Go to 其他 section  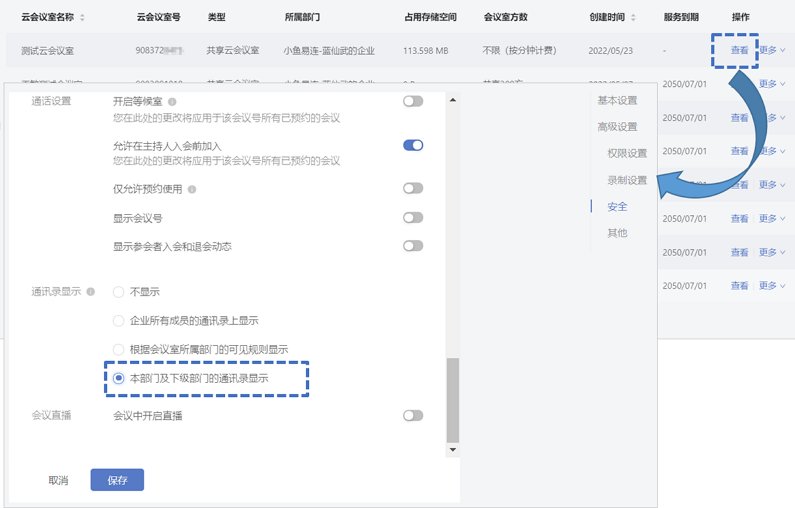pos(617,233)
